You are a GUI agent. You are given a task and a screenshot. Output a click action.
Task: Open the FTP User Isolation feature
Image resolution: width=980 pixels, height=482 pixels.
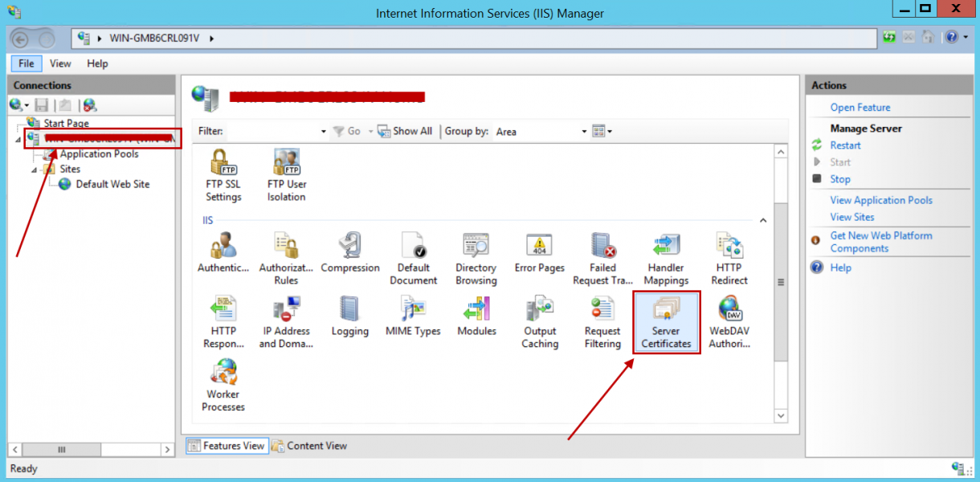pos(287,175)
